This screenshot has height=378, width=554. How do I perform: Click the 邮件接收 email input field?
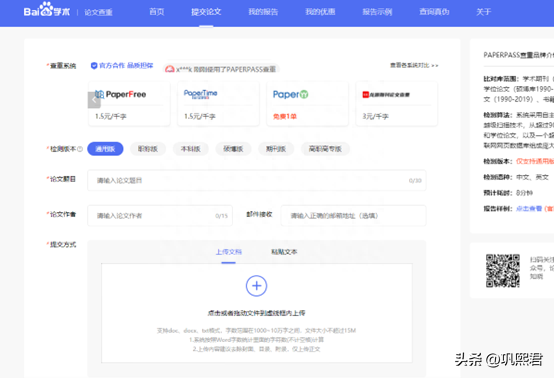(353, 215)
